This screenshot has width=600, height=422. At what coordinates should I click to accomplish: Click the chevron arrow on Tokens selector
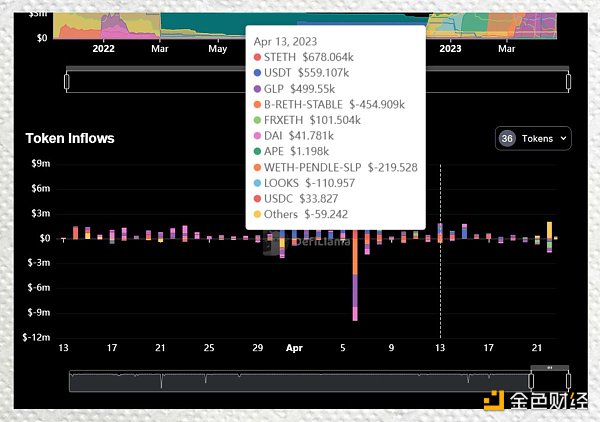pyautogui.click(x=564, y=138)
